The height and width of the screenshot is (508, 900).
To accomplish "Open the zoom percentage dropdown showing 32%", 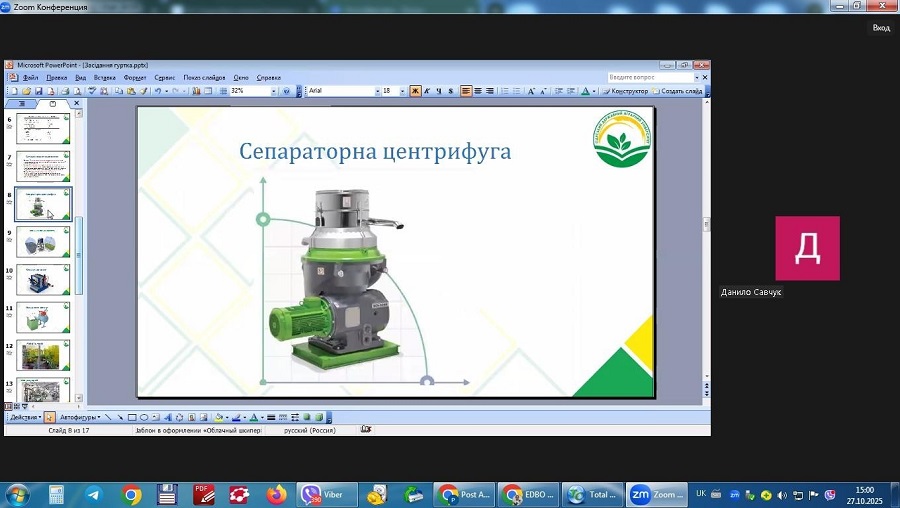I will [x=273, y=91].
